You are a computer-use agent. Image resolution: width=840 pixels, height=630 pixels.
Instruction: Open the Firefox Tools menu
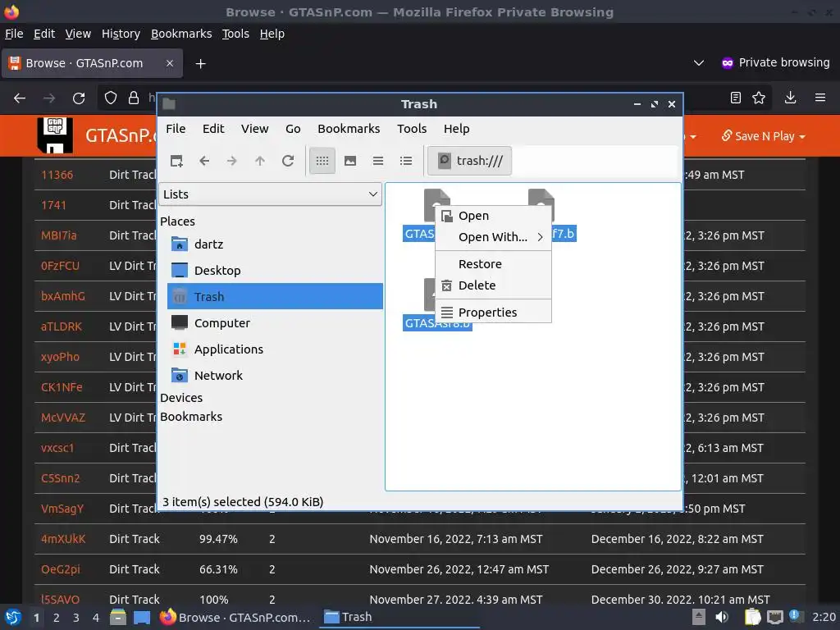(235, 34)
